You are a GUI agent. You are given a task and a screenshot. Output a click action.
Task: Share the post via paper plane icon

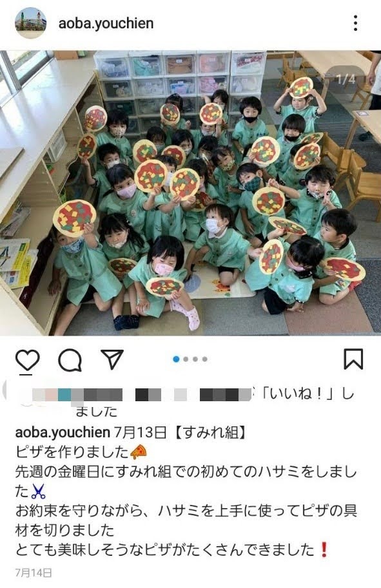point(112,359)
